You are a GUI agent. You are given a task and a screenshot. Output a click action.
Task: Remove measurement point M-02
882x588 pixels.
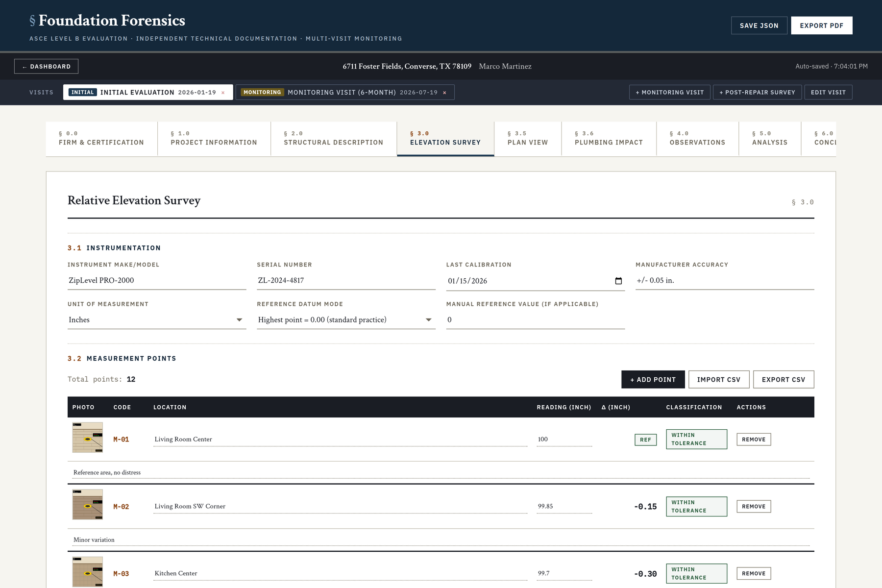click(x=754, y=507)
